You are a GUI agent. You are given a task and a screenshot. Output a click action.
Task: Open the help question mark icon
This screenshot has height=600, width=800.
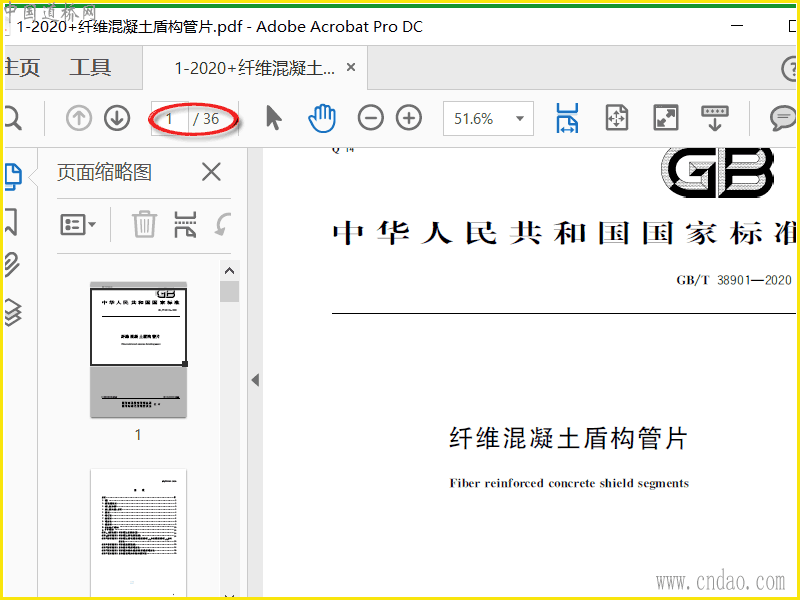(x=789, y=68)
